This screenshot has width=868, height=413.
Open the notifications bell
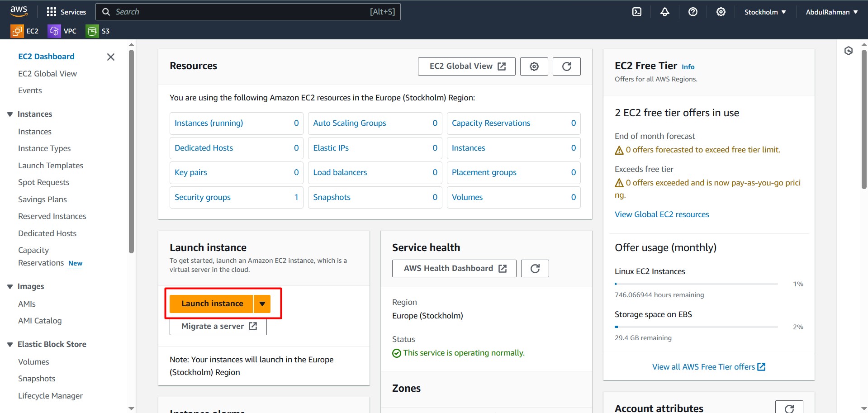coord(665,12)
